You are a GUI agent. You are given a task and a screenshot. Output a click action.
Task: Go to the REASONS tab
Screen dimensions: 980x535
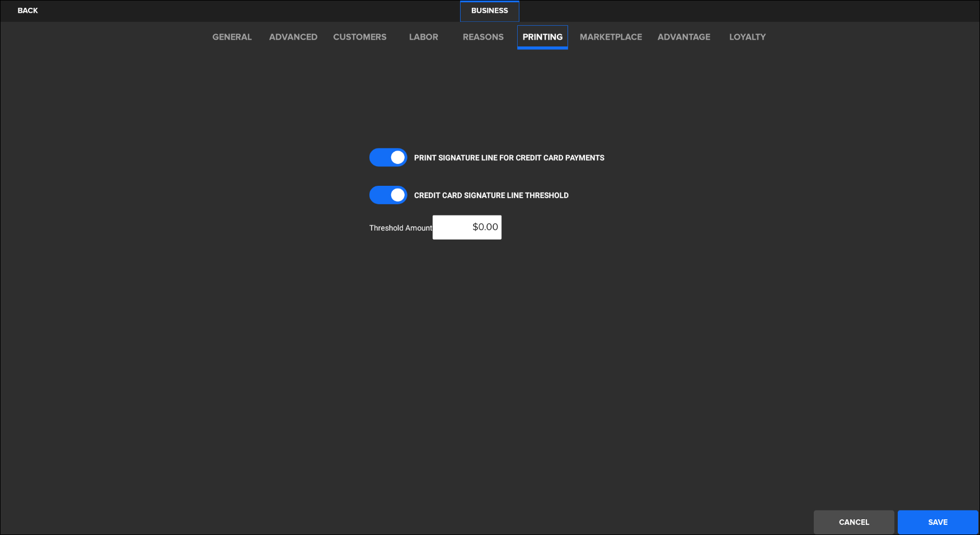coord(482,37)
